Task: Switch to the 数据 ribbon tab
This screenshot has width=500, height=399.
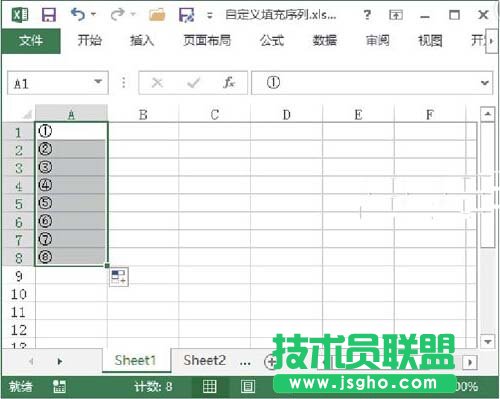Action: [325, 40]
